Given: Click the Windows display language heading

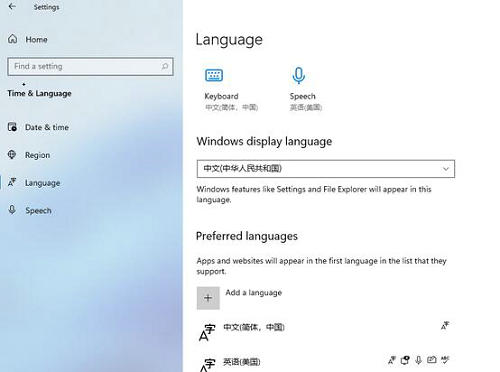Looking at the screenshot, I should 264,141.
